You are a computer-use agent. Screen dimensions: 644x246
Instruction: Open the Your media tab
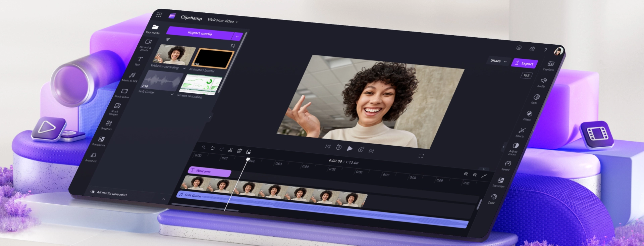pos(154,29)
